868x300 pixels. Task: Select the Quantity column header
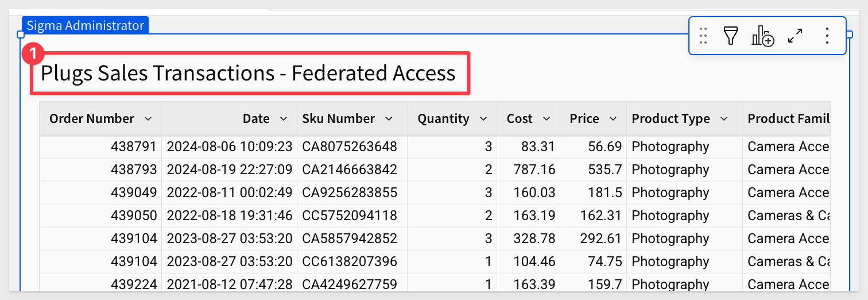tap(452, 119)
